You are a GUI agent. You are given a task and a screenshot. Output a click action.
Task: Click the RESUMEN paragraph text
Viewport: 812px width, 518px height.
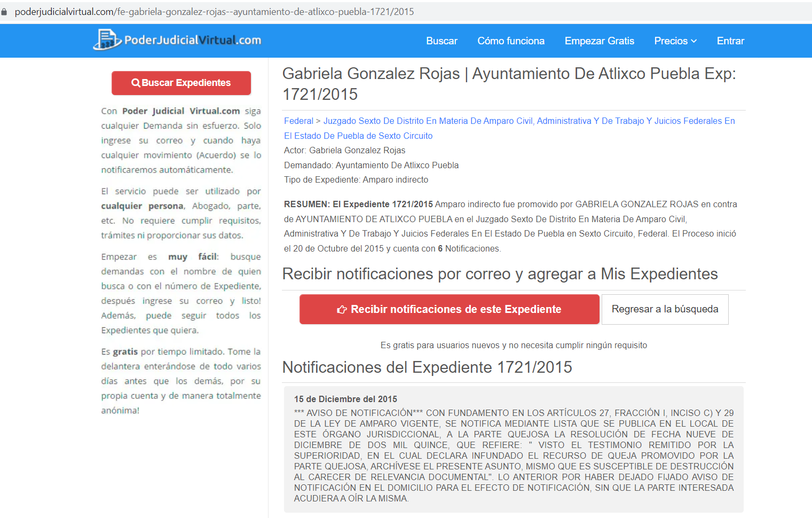pyautogui.click(x=511, y=226)
